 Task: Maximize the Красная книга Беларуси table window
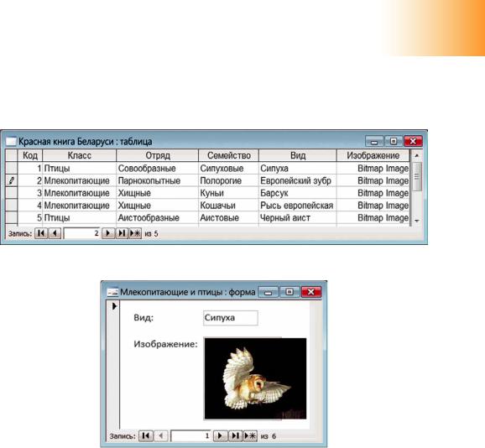tap(394, 141)
